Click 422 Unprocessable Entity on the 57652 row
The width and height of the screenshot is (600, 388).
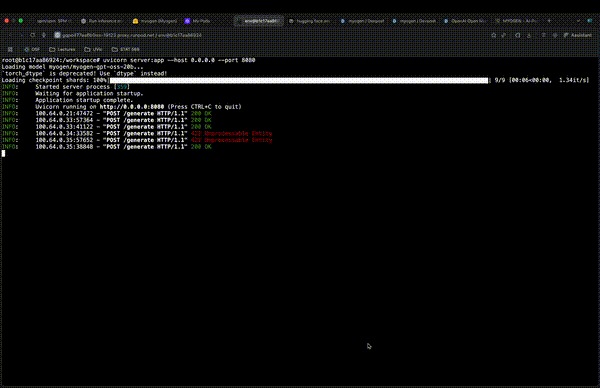232,140
